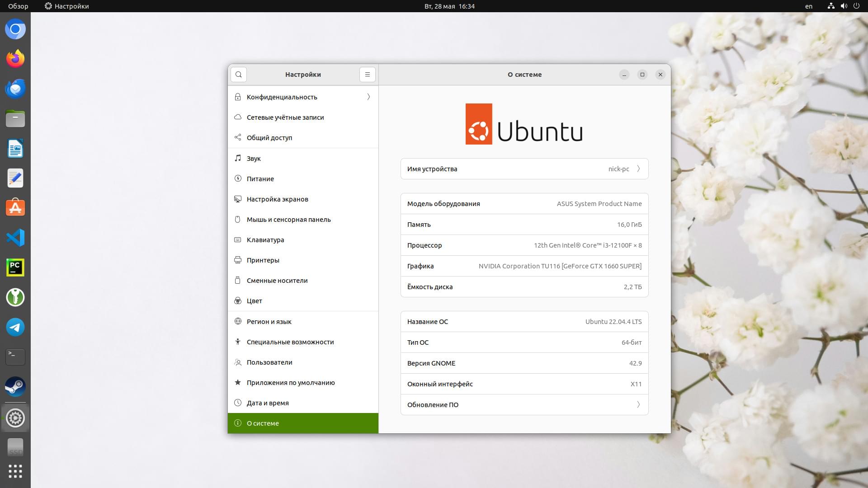Screen dimensions: 868x488
Task: Click the volume icon in top bar
Action: tap(844, 6)
